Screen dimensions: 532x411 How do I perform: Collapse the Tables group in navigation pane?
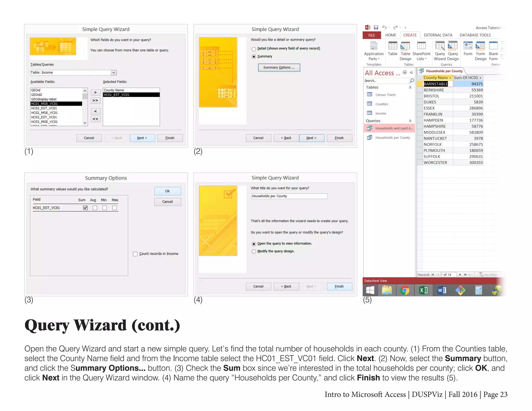410,87
